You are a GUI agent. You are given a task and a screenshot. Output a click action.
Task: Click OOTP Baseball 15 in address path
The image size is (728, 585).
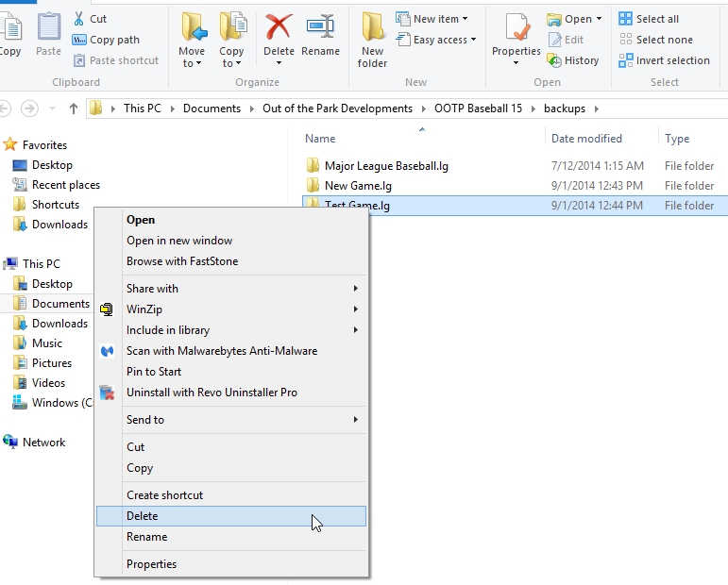tap(478, 109)
